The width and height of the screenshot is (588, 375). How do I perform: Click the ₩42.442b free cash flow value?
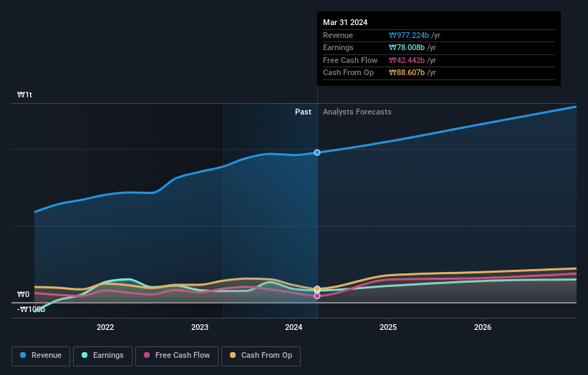click(x=407, y=60)
